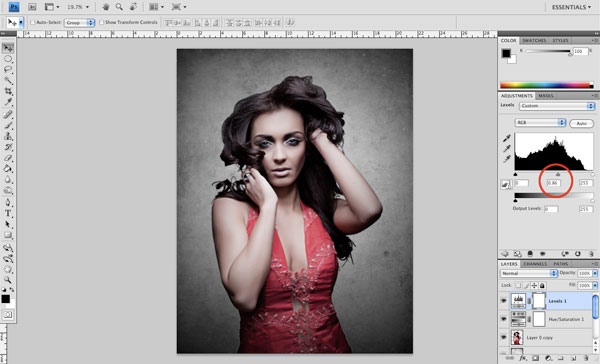This screenshot has width=600, height=364.
Task: Select the Eraser tool
Action: pos(8,158)
